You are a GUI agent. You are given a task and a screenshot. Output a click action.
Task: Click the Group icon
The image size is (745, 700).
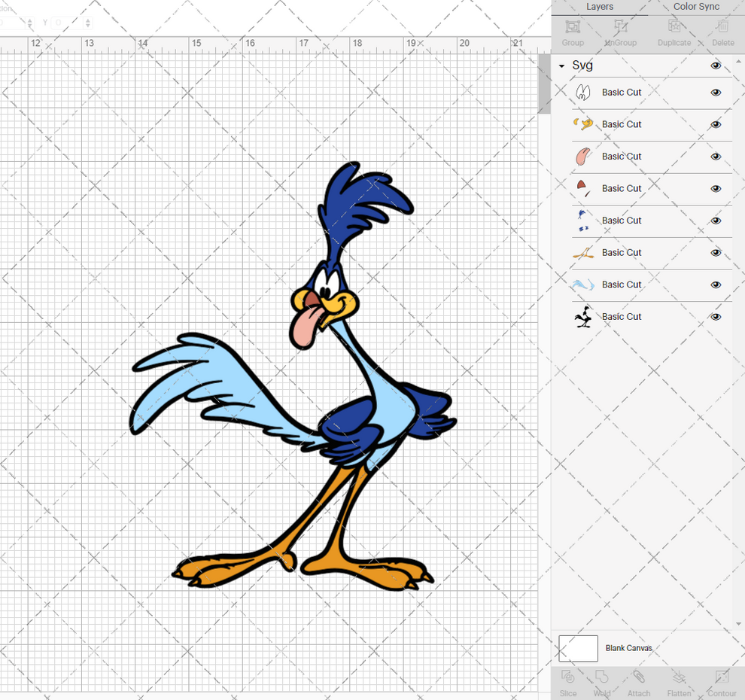click(572, 32)
